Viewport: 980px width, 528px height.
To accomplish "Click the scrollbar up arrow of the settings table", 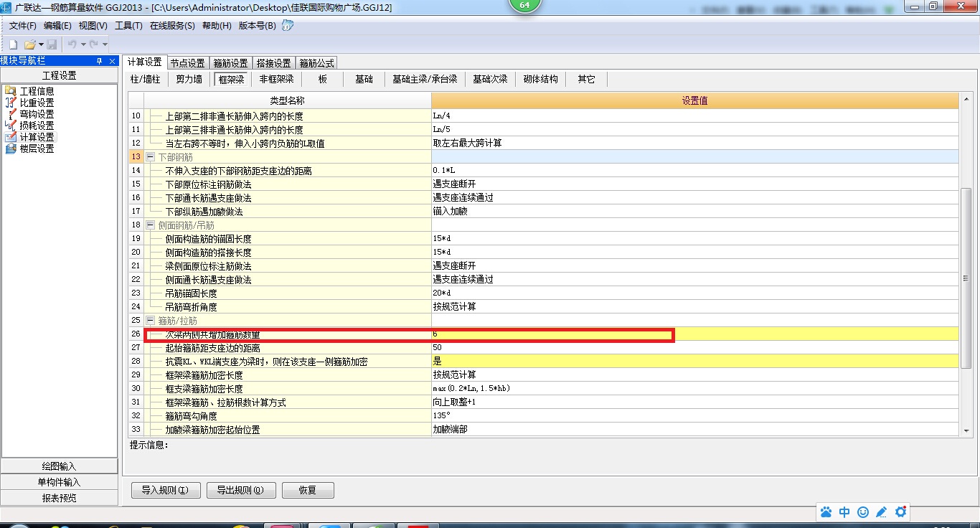I will (966, 98).
